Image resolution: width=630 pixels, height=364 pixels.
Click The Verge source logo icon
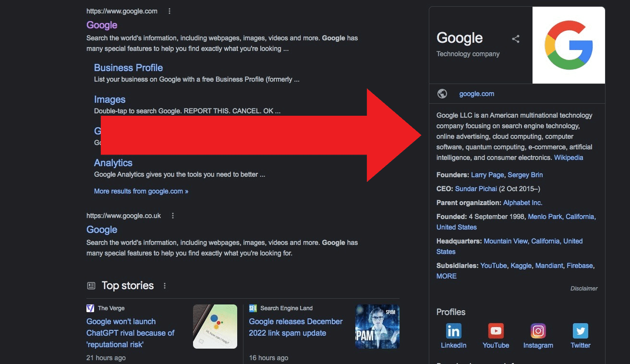click(90, 308)
